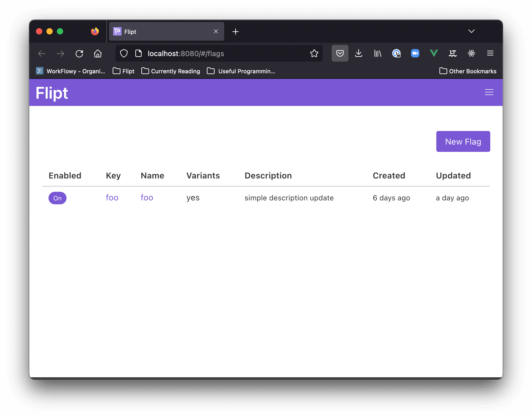
Task: Click Description column header
Action: coord(268,176)
